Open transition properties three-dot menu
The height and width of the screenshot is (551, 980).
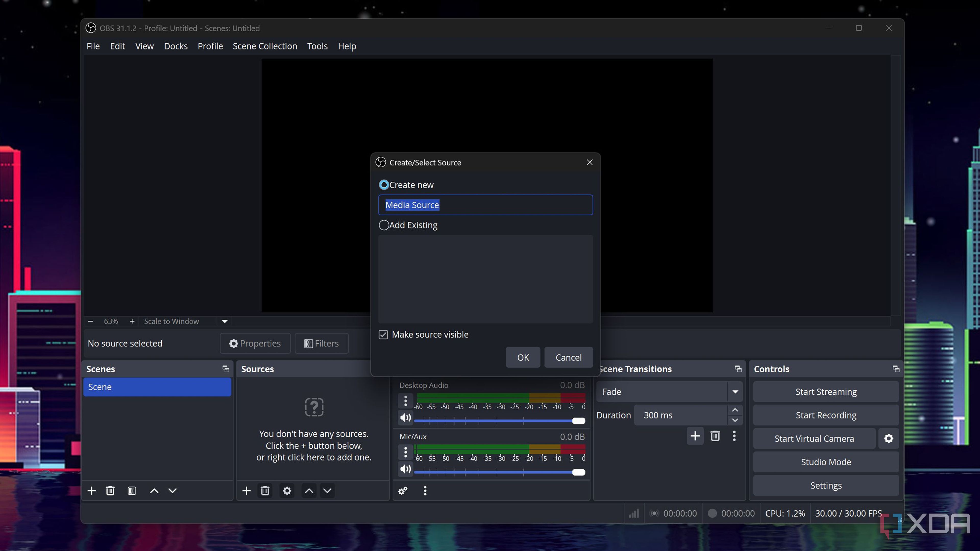coord(734,436)
